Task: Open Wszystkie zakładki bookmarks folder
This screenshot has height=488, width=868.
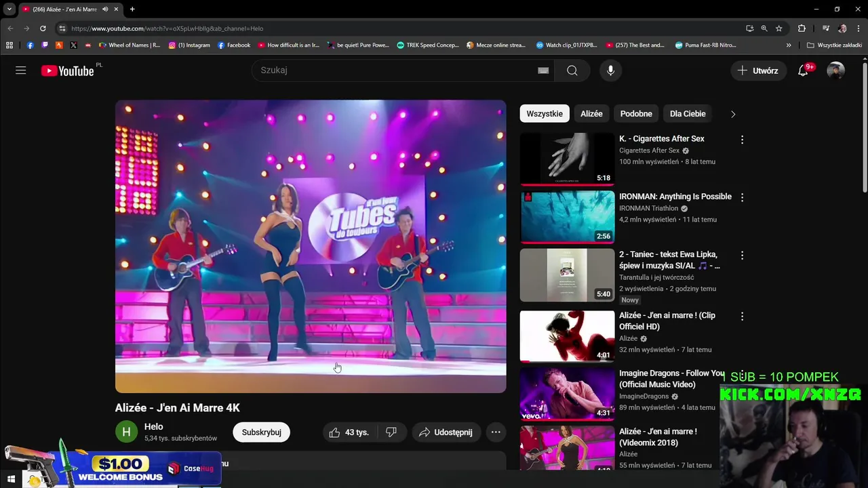Action: tap(834, 45)
